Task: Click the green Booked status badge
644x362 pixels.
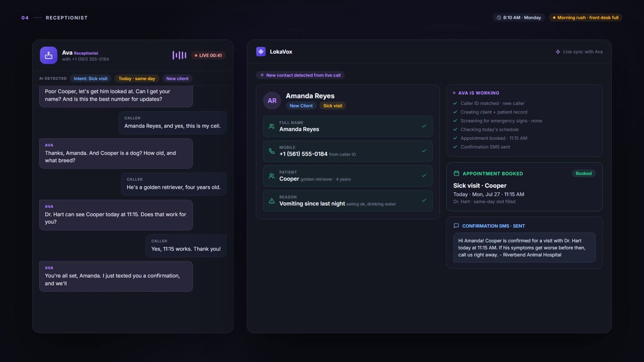Action: (584, 173)
